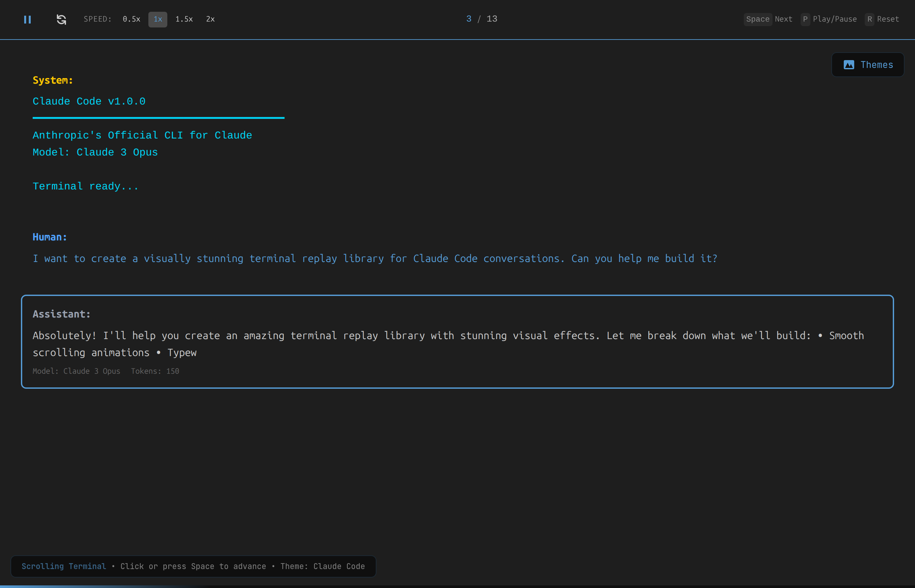Choose the 2x playback speed
Viewport: 915px width, 588px height.
coord(210,19)
